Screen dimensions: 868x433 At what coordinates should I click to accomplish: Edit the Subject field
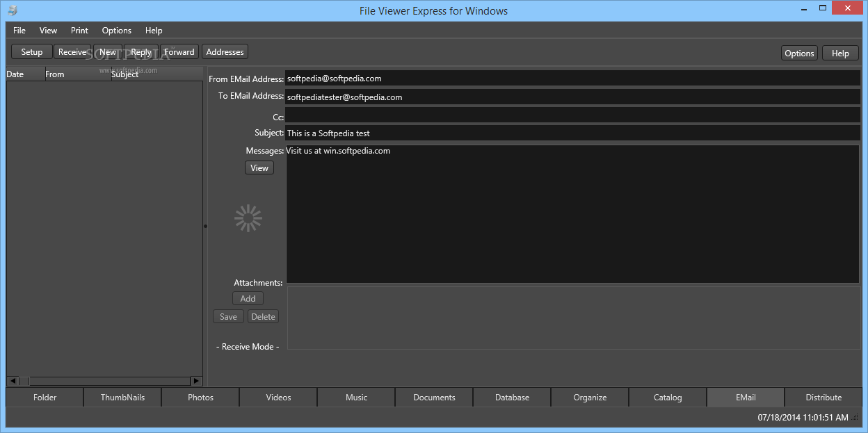coord(572,133)
